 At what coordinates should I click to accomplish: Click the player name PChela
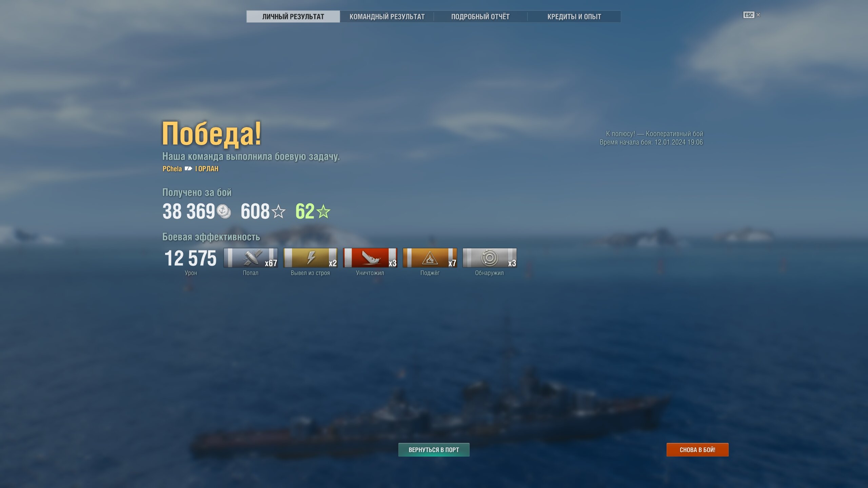pos(172,169)
